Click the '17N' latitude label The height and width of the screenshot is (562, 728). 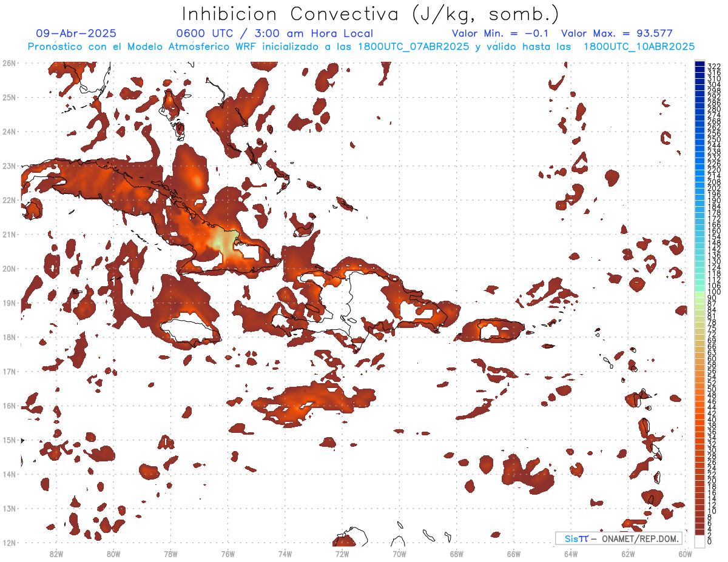(x=9, y=371)
